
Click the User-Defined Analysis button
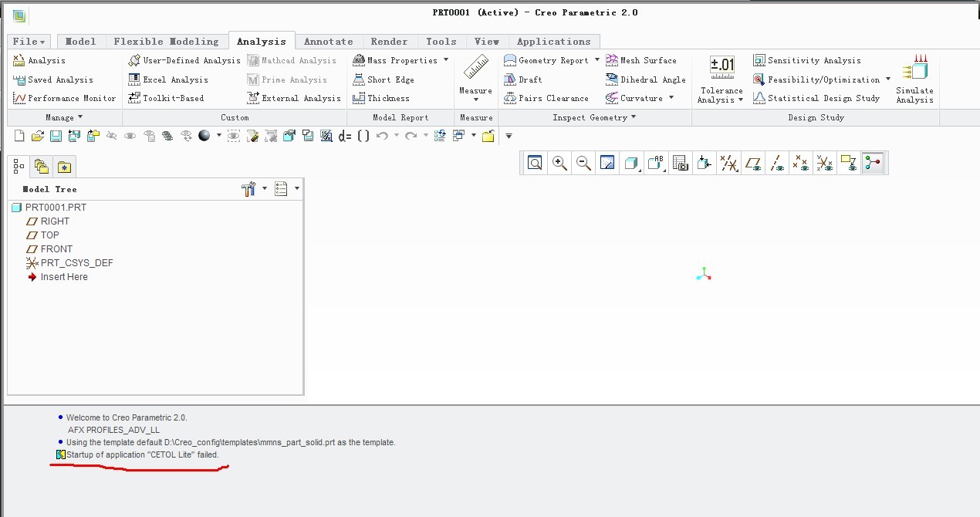(x=184, y=60)
